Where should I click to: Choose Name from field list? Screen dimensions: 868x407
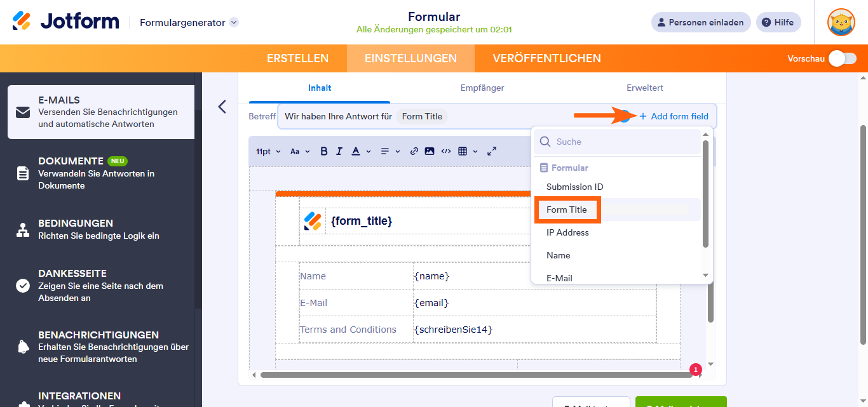(559, 255)
